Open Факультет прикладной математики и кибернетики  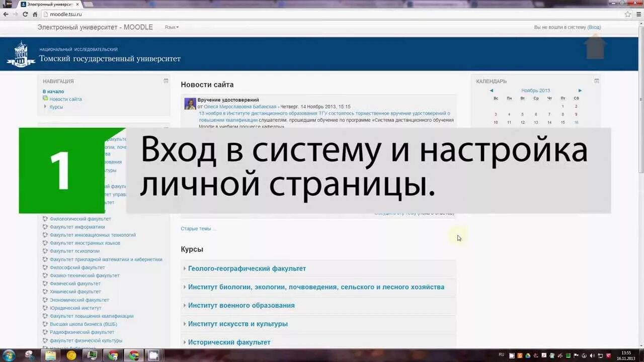[x=106, y=259]
